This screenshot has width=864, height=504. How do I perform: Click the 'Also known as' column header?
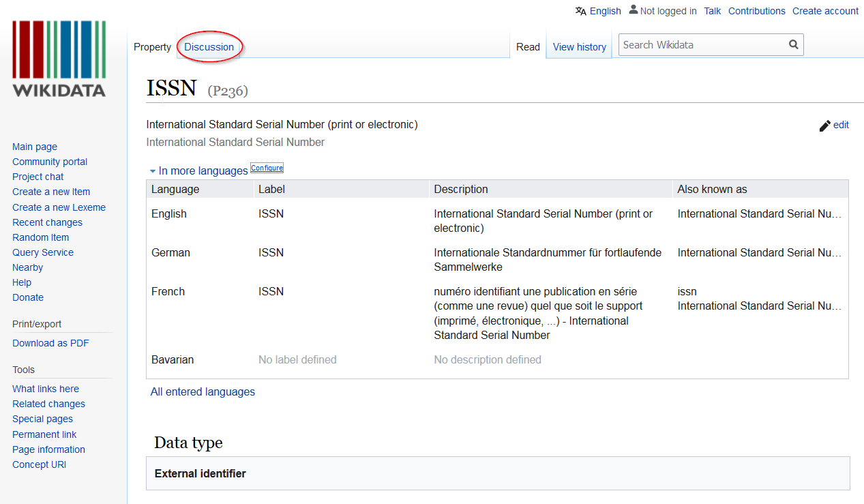pos(712,190)
